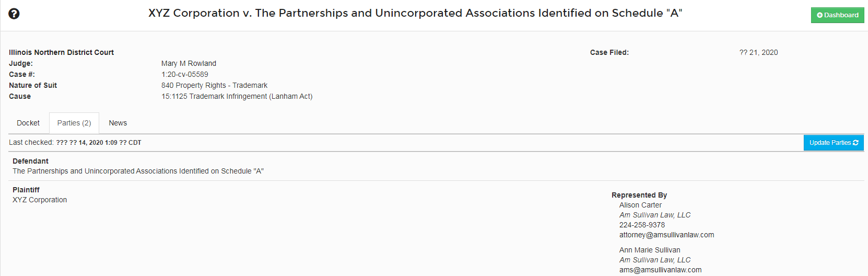Click judge name Mary M Rowland
The width and height of the screenshot is (868, 276).
189,63
